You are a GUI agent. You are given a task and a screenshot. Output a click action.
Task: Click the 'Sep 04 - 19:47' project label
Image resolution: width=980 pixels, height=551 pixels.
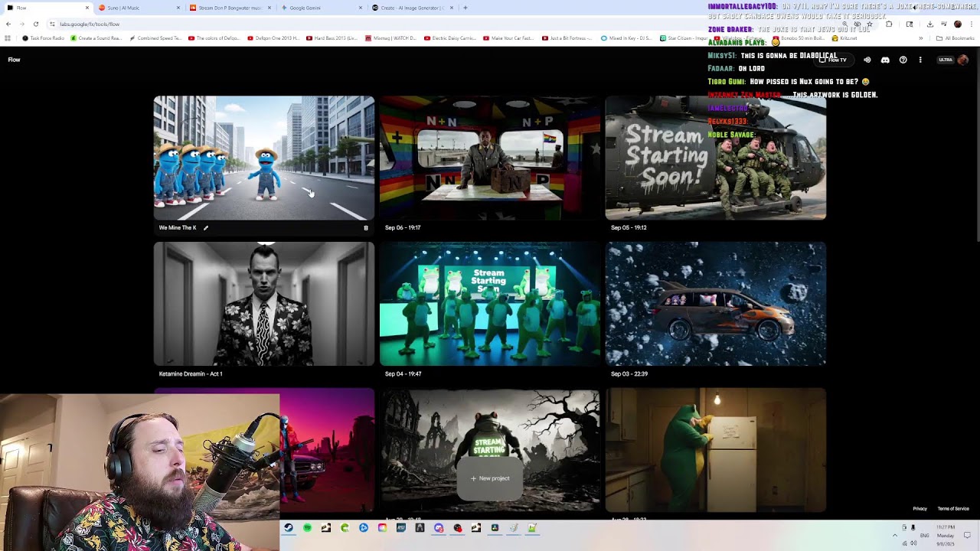403,373
